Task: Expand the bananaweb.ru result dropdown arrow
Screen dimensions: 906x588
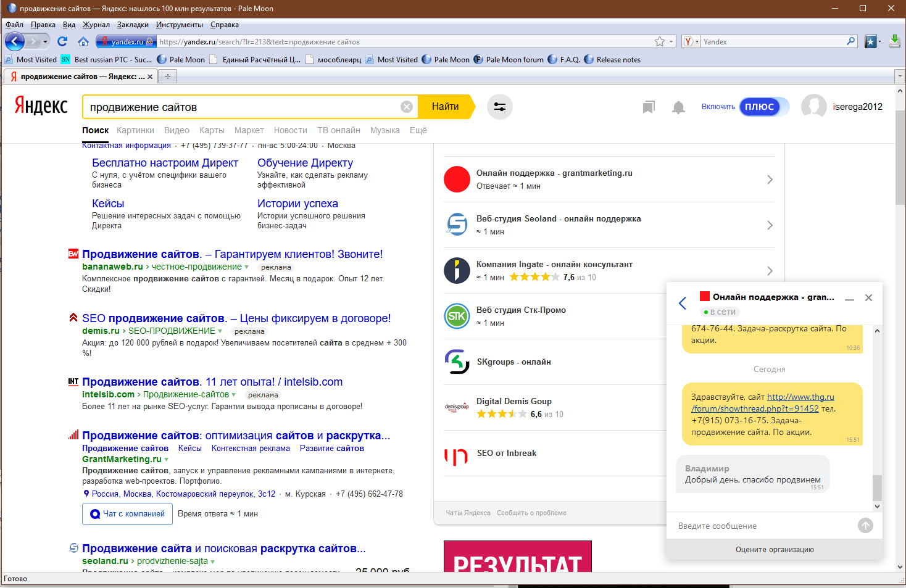Action: pos(247,267)
